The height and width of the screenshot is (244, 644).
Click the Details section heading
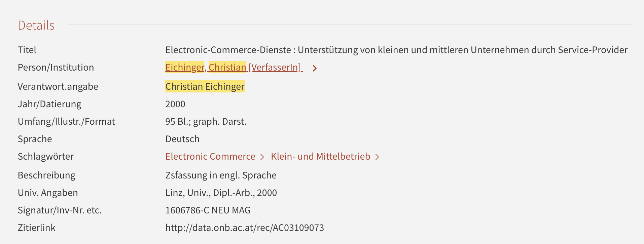click(x=36, y=25)
